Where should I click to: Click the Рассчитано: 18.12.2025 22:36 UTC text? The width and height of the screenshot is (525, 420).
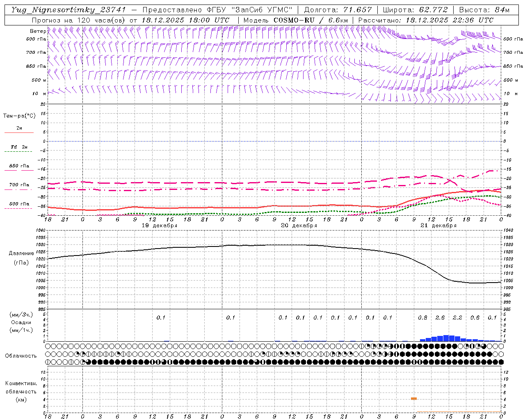point(426,20)
